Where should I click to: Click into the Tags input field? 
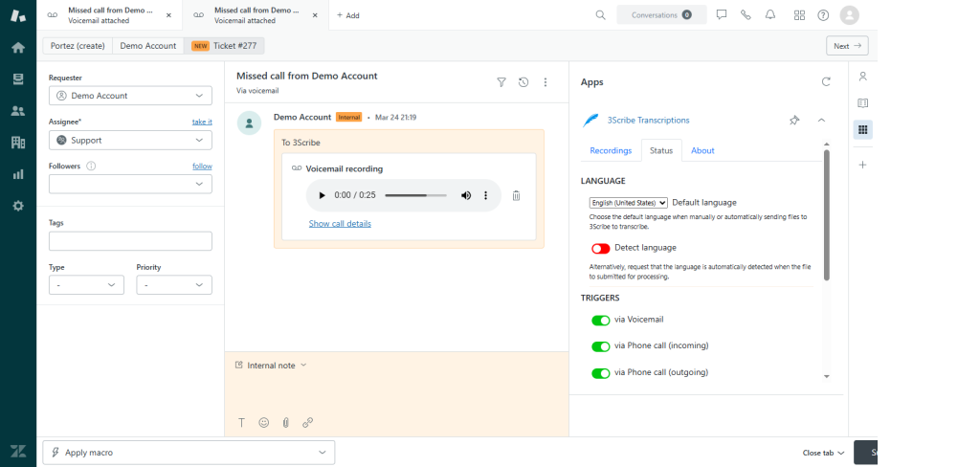click(x=130, y=241)
